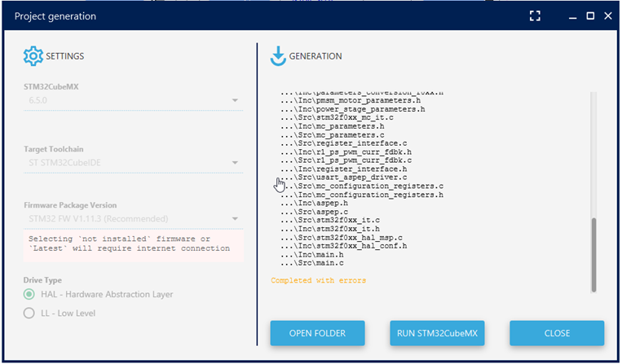The width and height of the screenshot is (622, 364).
Task: Click the Settings gear icon
Action: point(33,56)
